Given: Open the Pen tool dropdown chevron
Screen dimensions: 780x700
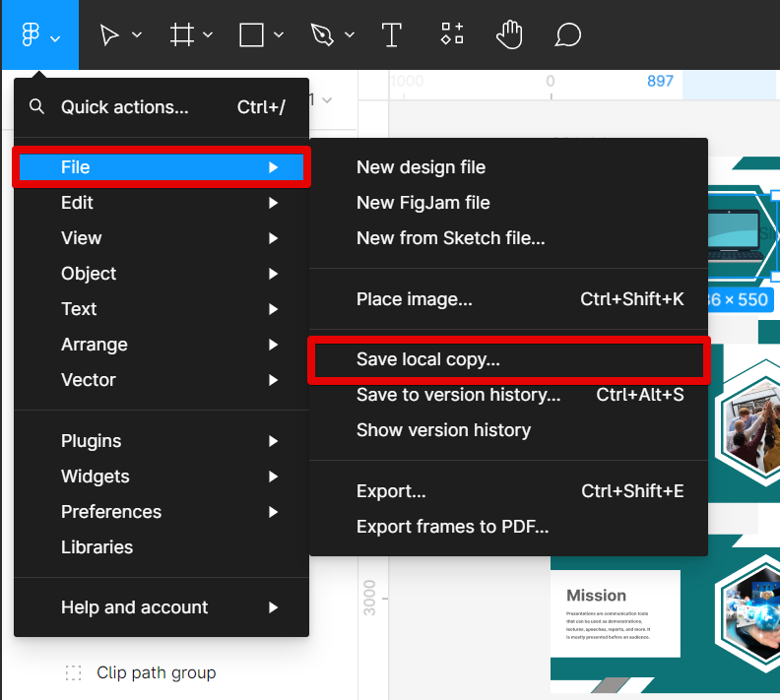Looking at the screenshot, I should pos(350,36).
